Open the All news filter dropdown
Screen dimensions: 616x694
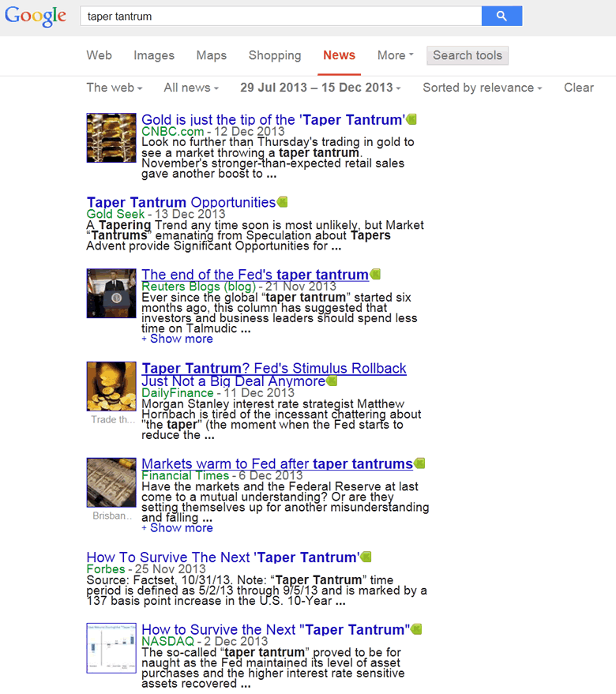coord(191,88)
